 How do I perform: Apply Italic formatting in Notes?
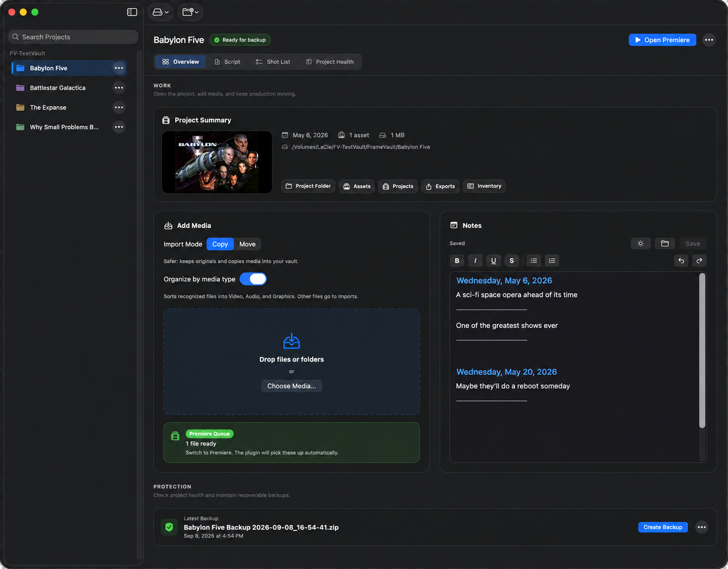(475, 260)
